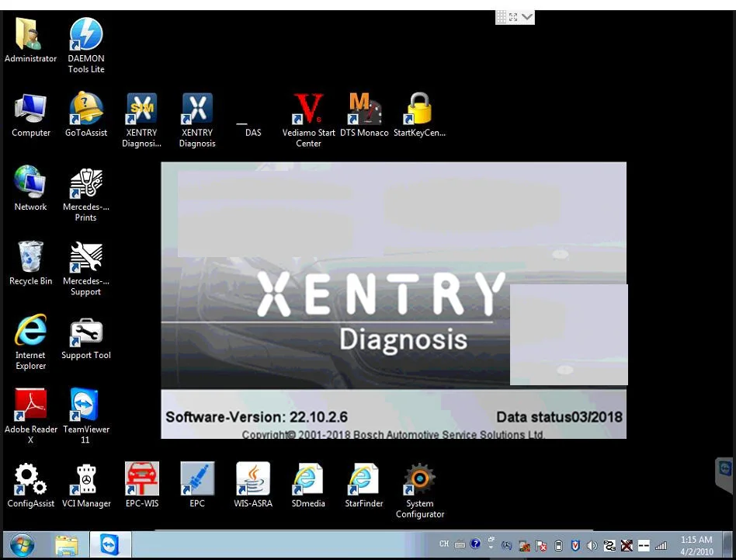Open Action Center flag tray icon
This screenshot has height=560, width=736.
(541, 545)
